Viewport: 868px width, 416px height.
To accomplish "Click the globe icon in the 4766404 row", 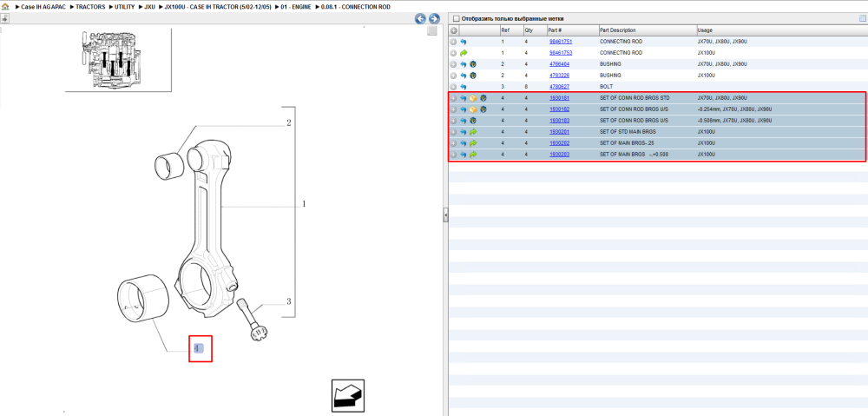I will pos(473,64).
